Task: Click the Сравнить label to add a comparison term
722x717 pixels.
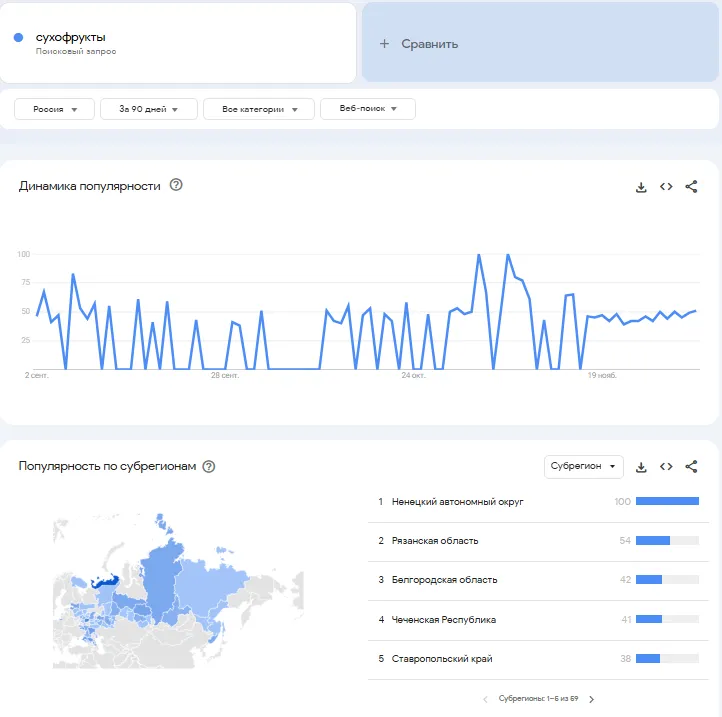Action: click(x=430, y=44)
